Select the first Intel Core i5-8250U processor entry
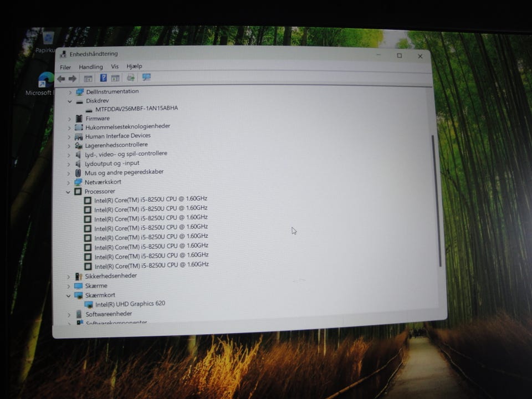The image size is (532, 399). click(151, 199)
